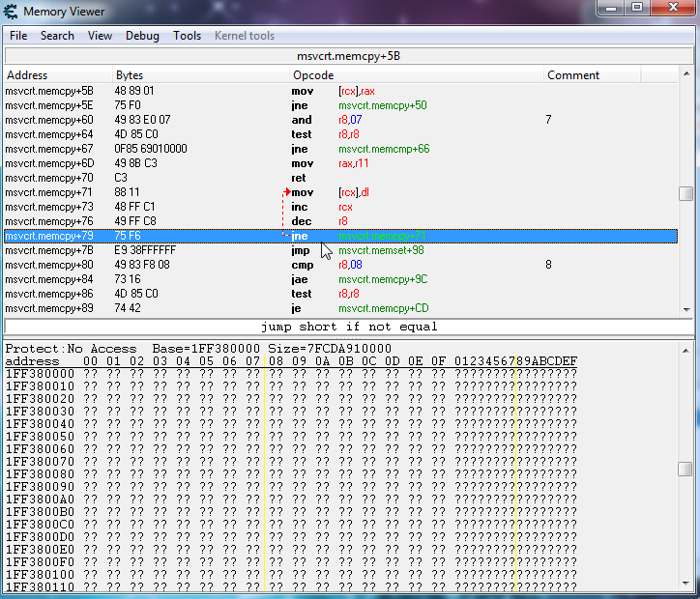Close the Memory Viewer window

[673, 8]
